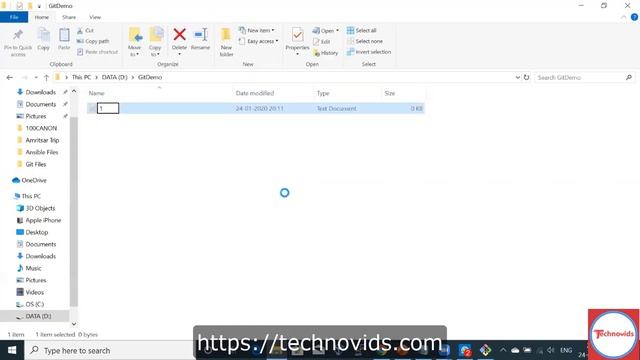Click Select all
The height and width of the screenshot is (360, 640).
point(362,31)
